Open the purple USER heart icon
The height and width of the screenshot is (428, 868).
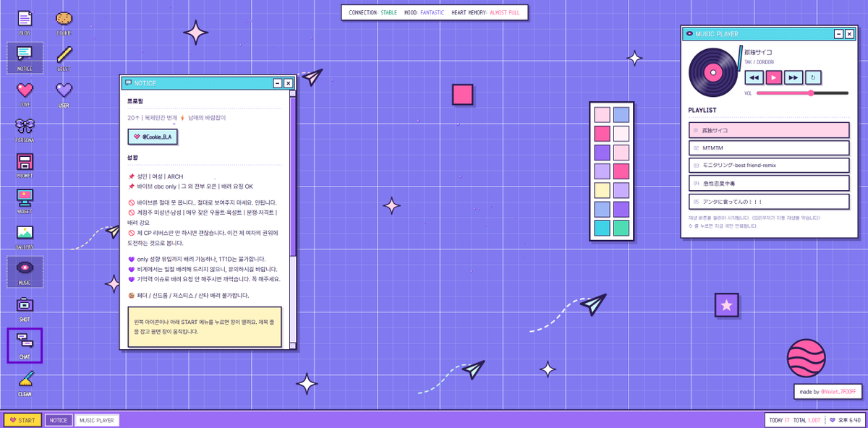coord(64,93)
